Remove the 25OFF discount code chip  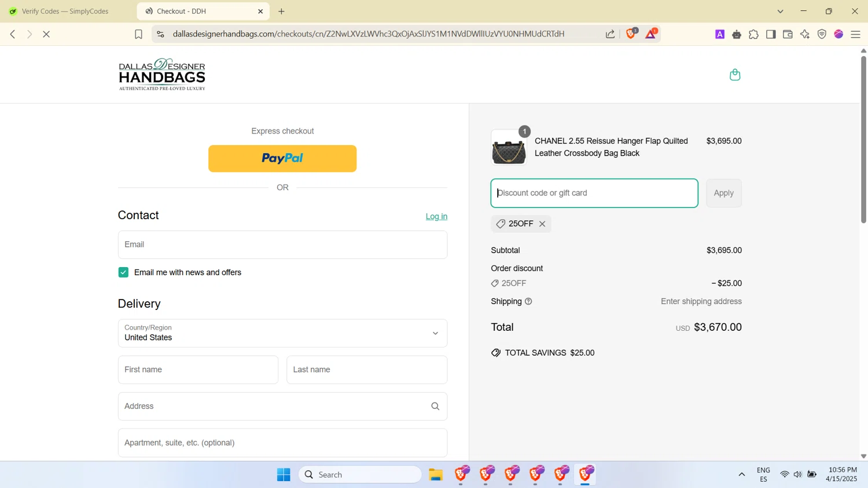point(542,224)
